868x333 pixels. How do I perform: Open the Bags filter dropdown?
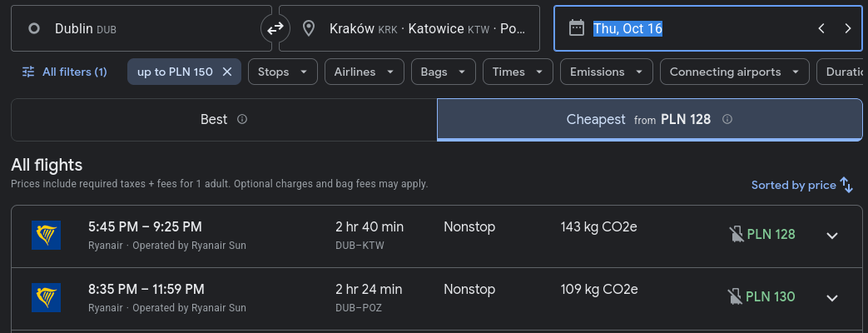[444, 72]
